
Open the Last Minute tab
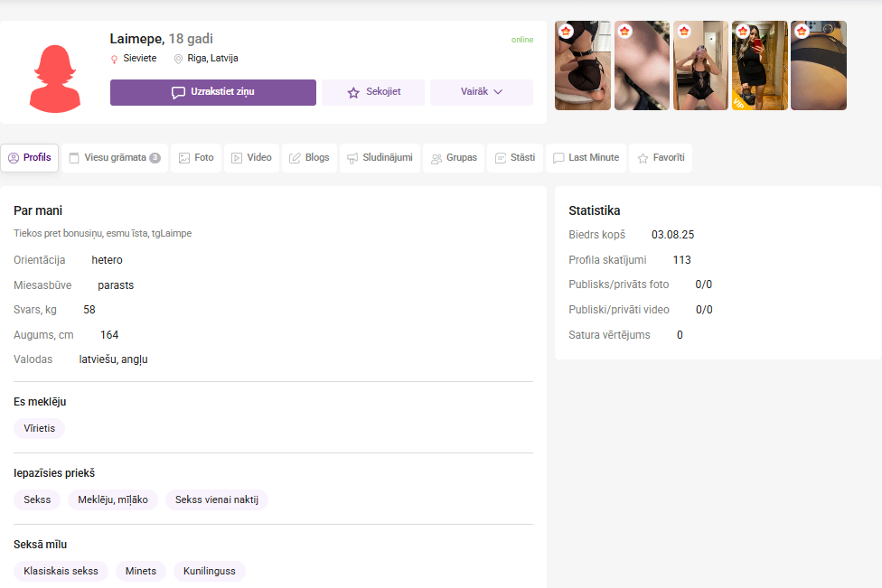point(586,157)
